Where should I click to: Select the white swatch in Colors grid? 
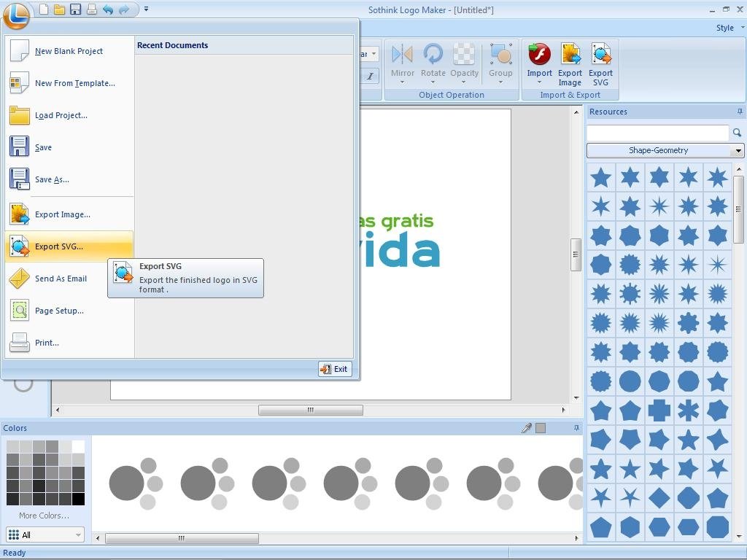click(78, 446)
